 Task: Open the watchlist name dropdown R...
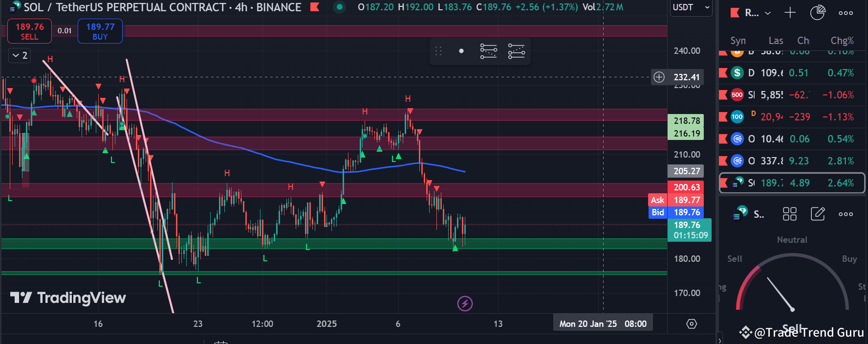coord(758,13)
